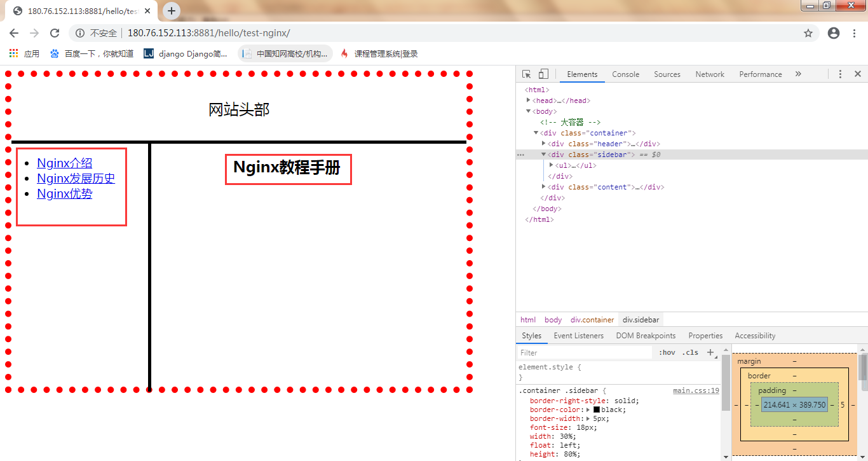The height and width of the screenshot is (461, 868).
Task: Expand the border-color shorthand triangle
Action: pyautogui.click(x=588, y=410)
